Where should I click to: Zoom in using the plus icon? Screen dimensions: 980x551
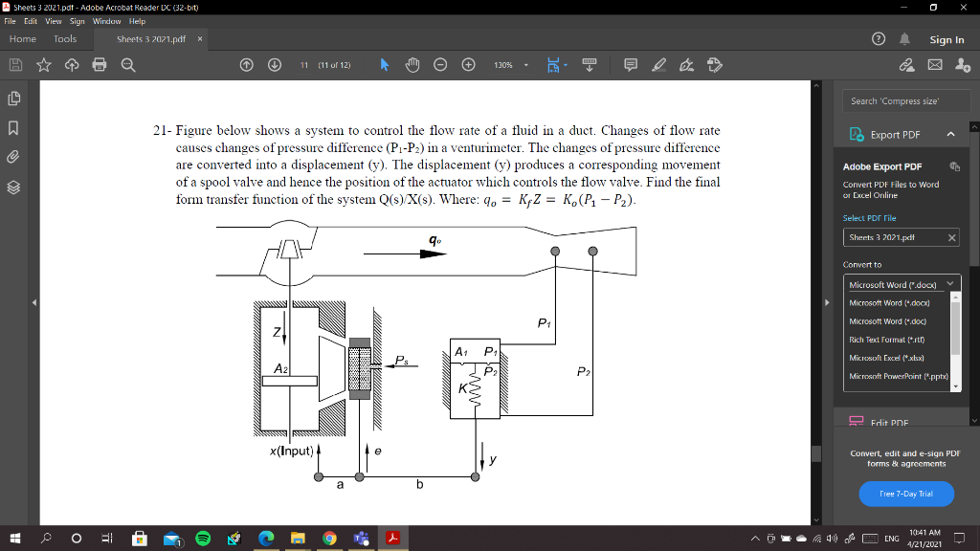(x=466, y=65)
